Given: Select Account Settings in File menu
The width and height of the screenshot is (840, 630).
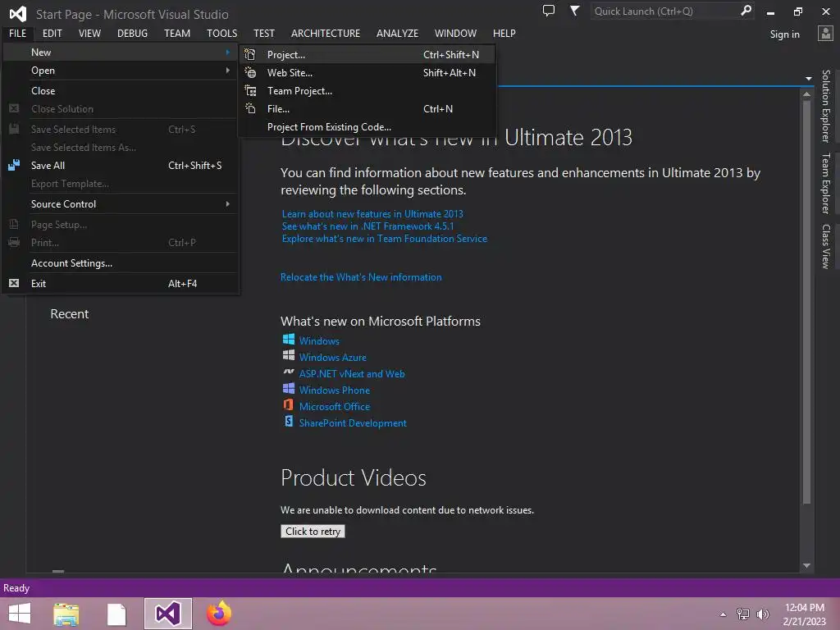Looking at the screenshot, I should 121,263.
